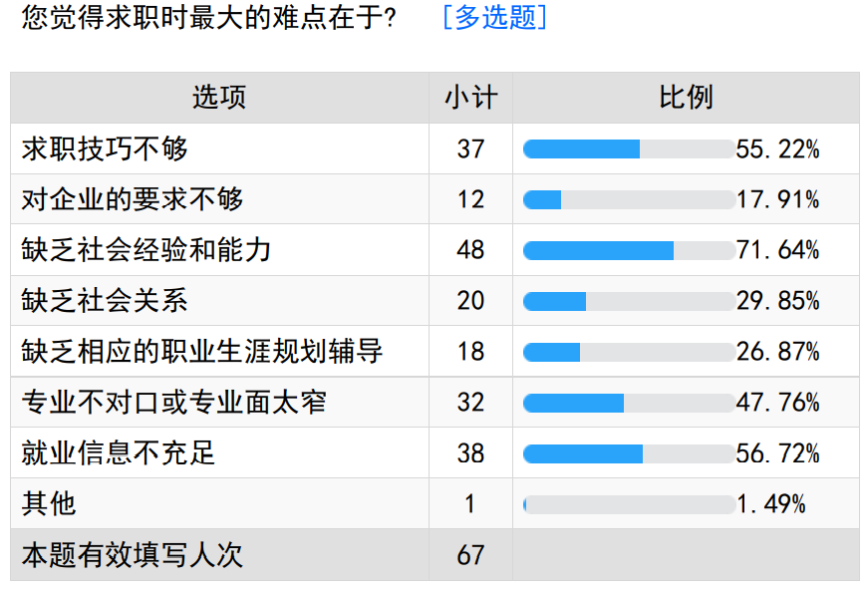This screenshot has width=868, height=590.
Task: Select the 求职技巧不够 option row label
Action: tap(105, 148)
